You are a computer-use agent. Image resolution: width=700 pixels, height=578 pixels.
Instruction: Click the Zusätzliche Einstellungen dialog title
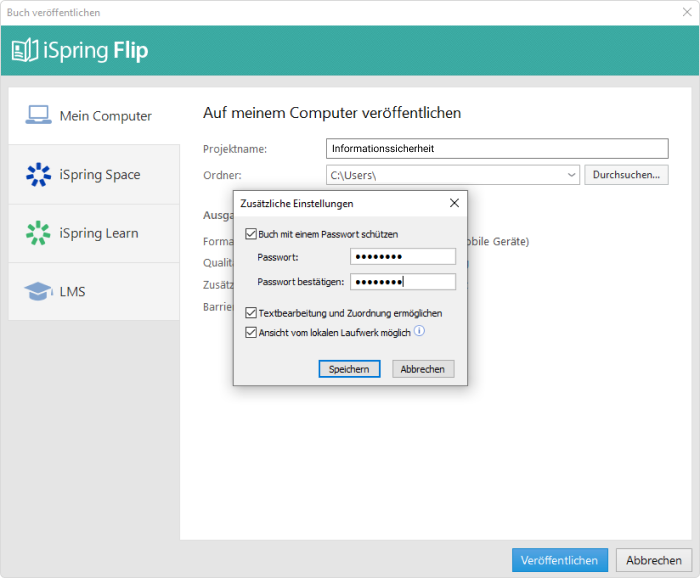pos(296,204)
